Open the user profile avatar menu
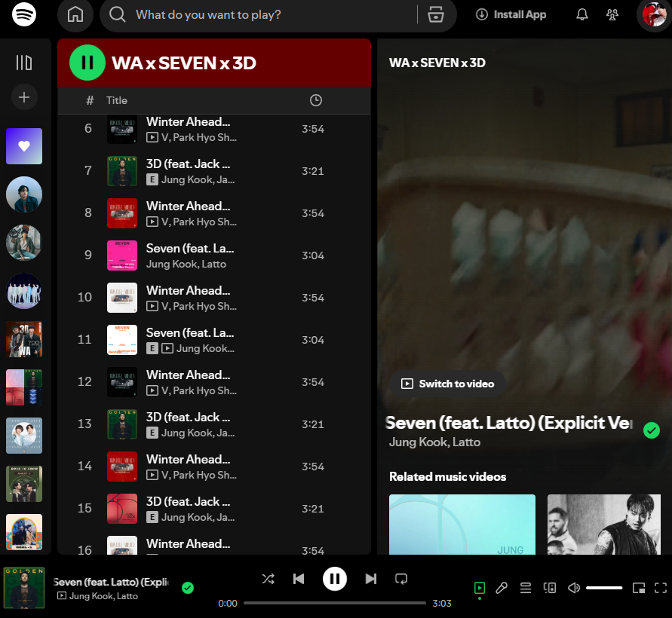 pyautogui.click(x=655, y=14)
